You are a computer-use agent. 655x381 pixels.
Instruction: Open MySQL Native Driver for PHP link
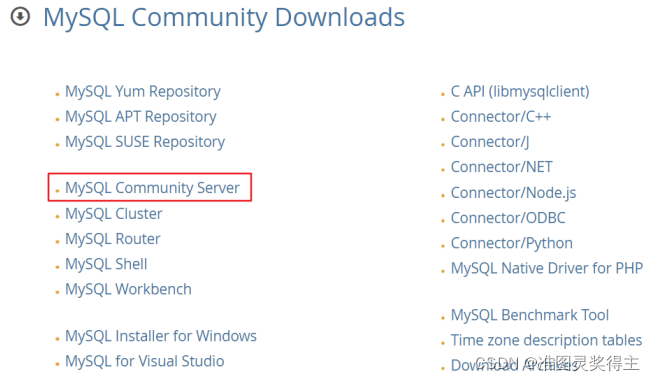[x=547, y=269]
